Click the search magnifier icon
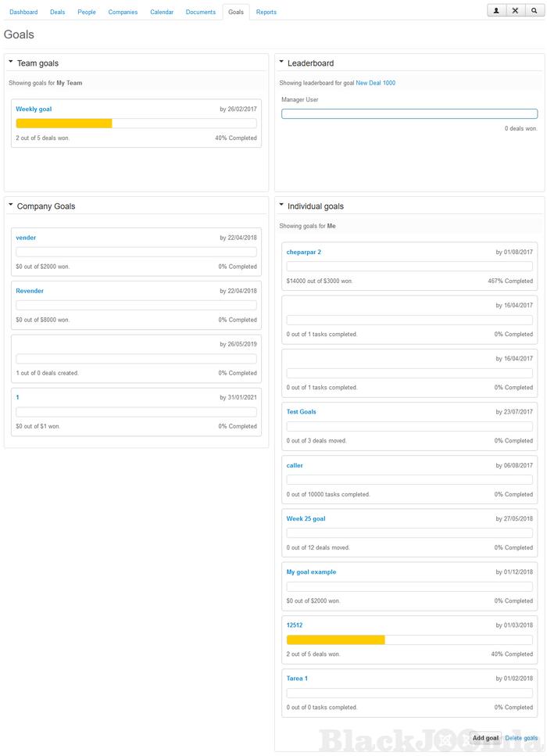 (534, 11)
